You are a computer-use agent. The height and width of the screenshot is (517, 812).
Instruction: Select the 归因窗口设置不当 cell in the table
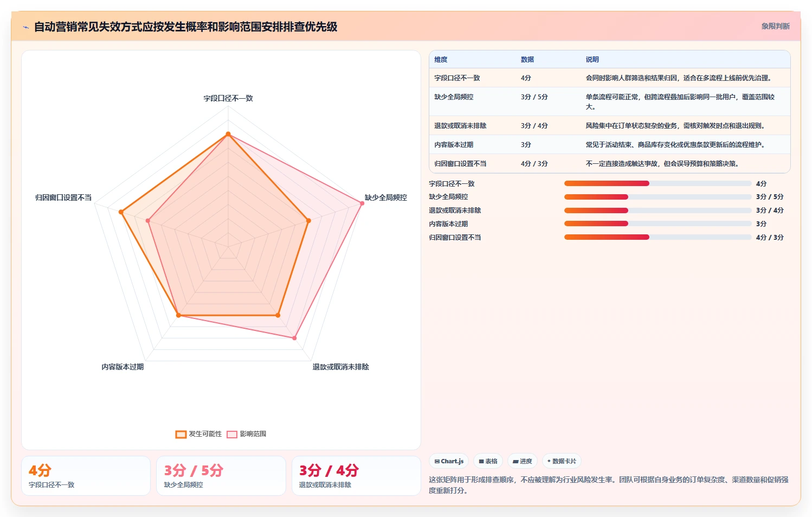[x=460, y=164]
